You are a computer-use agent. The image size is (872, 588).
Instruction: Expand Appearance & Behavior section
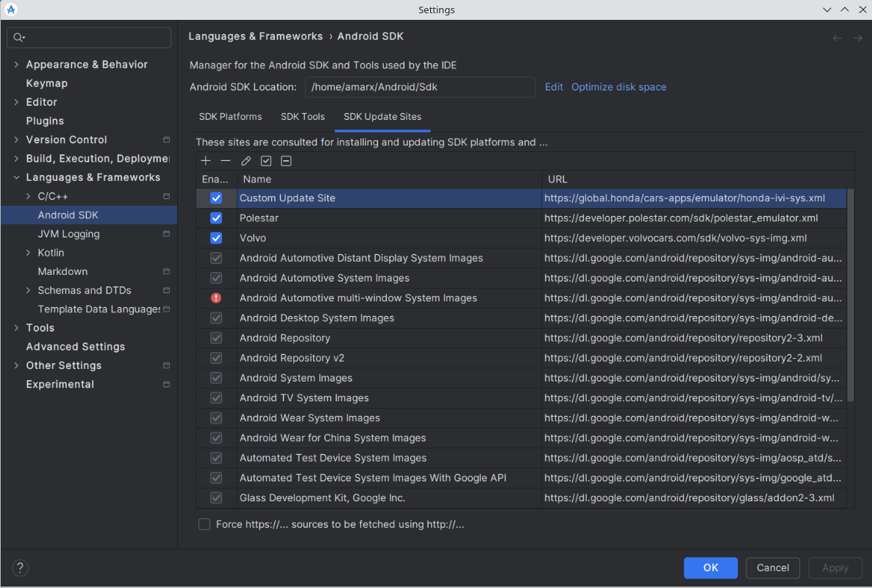coord(16,65)
